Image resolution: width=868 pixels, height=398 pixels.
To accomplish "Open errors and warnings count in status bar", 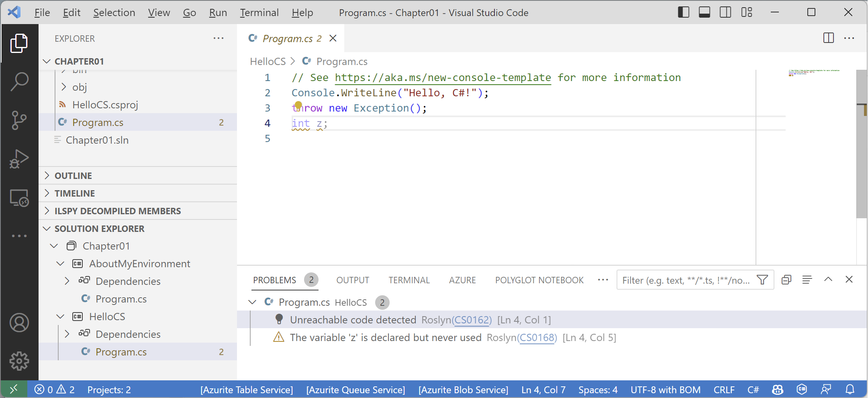I will click(x=55, y=390).
